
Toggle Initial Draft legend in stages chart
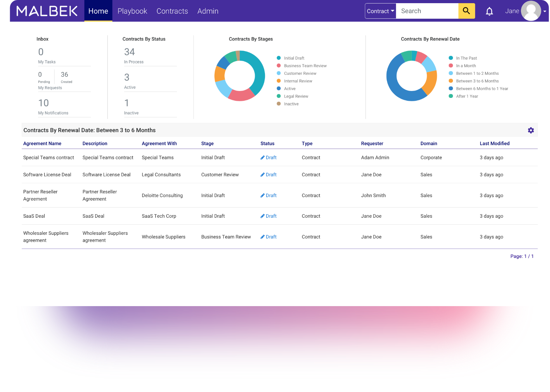click(x=294, y=58)
